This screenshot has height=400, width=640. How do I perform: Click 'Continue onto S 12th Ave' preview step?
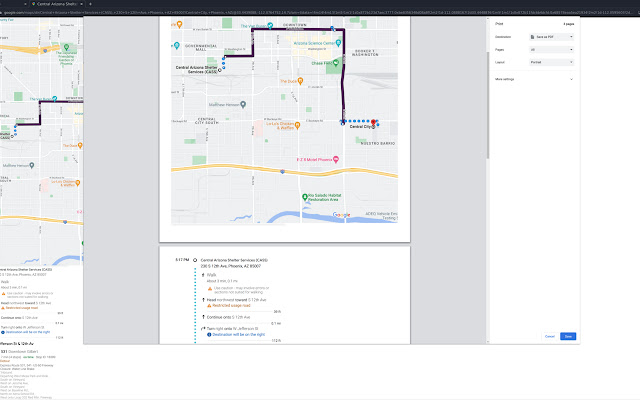(x=228, y=317)
